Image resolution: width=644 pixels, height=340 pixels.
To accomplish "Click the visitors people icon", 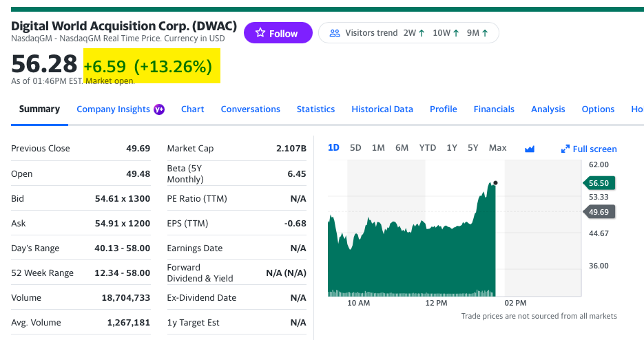I will point(335,33).
